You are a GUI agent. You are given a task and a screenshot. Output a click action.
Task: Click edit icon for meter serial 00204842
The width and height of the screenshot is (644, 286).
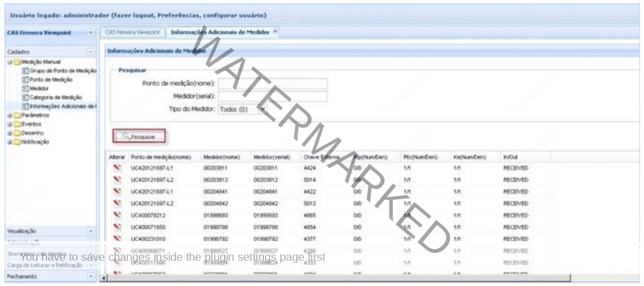[118, 202]
